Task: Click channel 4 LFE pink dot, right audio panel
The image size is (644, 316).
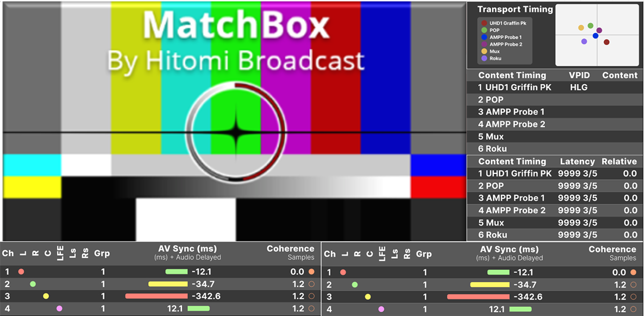Action: point(381,309)
